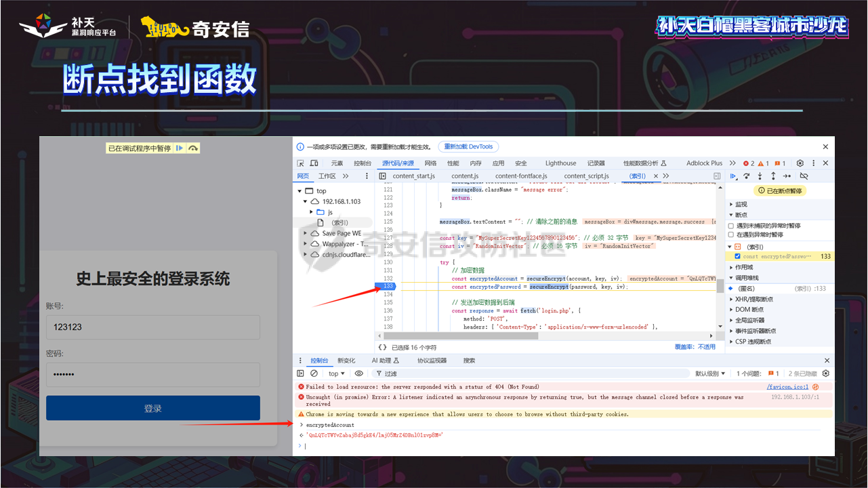The height and width of the screenshot is (488, 868).
Task: Click the pretty print braces icon
Action: [383, 347]
